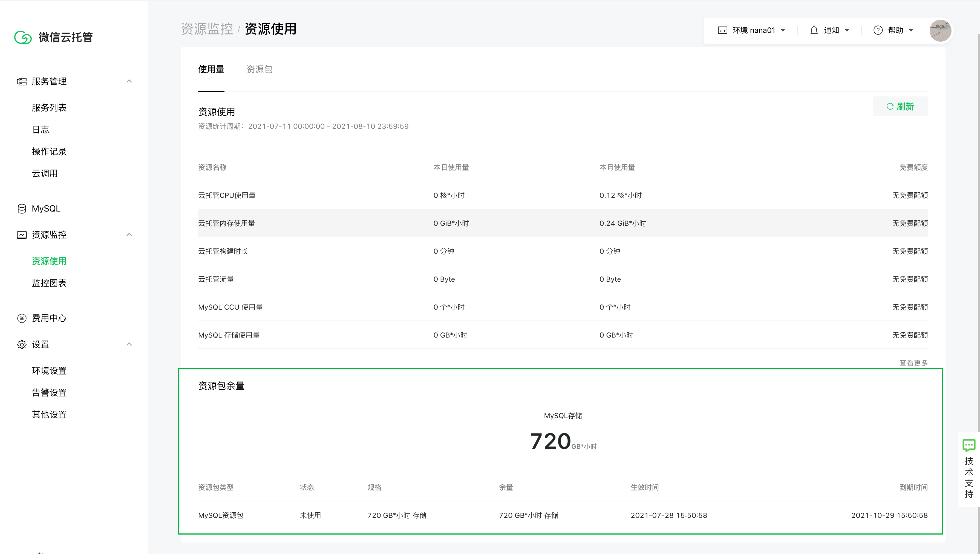Click the WeChat Cloud Hosting logo icon
Screen dimensions: 980x554
(23, 37)
